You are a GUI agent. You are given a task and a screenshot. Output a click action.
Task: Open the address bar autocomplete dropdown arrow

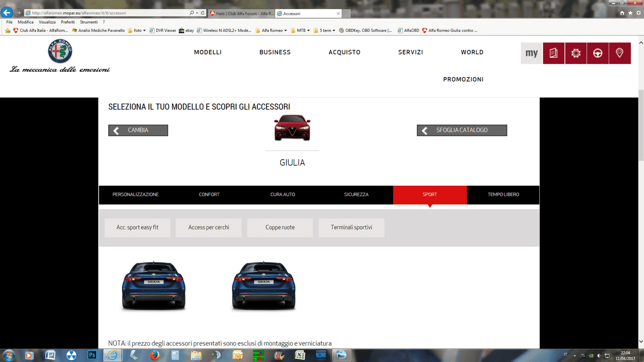pyautogui.click(x=197, y=13)
